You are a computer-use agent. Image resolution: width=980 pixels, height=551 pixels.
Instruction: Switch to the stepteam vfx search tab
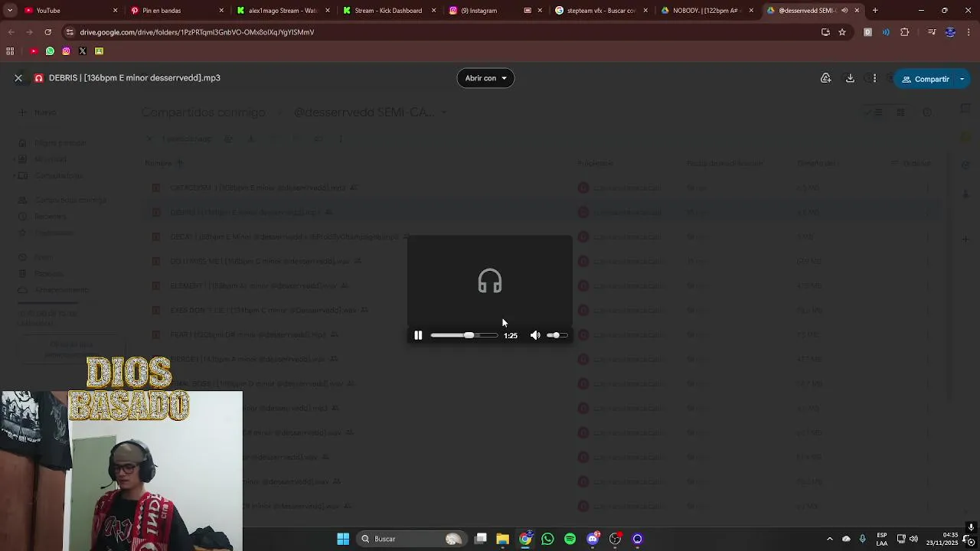pyautogui.click(x=601, y=11)
